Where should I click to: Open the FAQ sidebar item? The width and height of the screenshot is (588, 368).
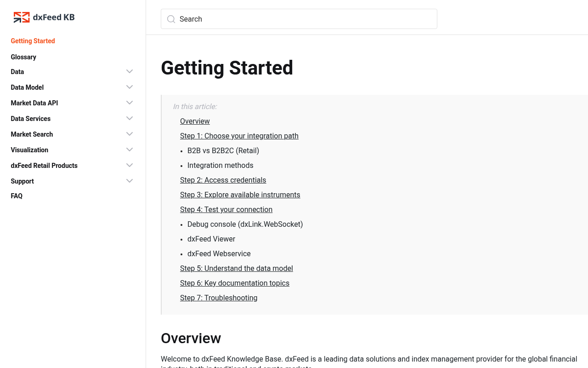[x=17, y=196]
